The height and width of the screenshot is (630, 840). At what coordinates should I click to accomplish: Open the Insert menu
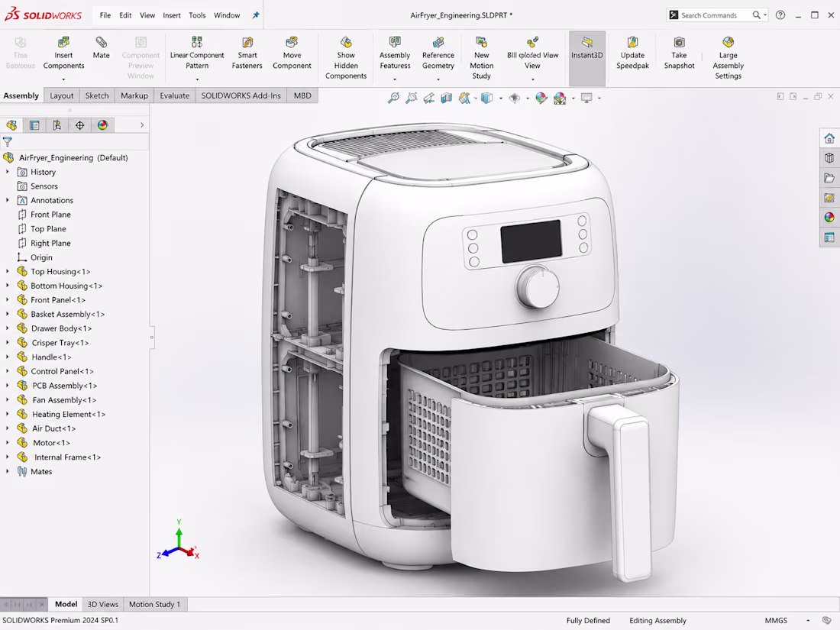point(171,15)
